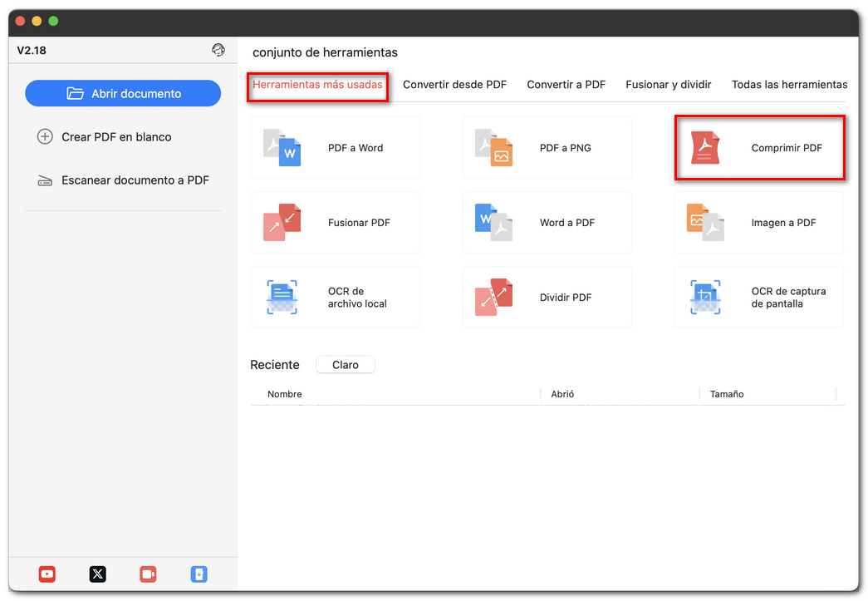The height and width of the screenshot is (601, 868).
Task: Switch to the Convertir desde PDF tab
Action: [x=455, y=84]
